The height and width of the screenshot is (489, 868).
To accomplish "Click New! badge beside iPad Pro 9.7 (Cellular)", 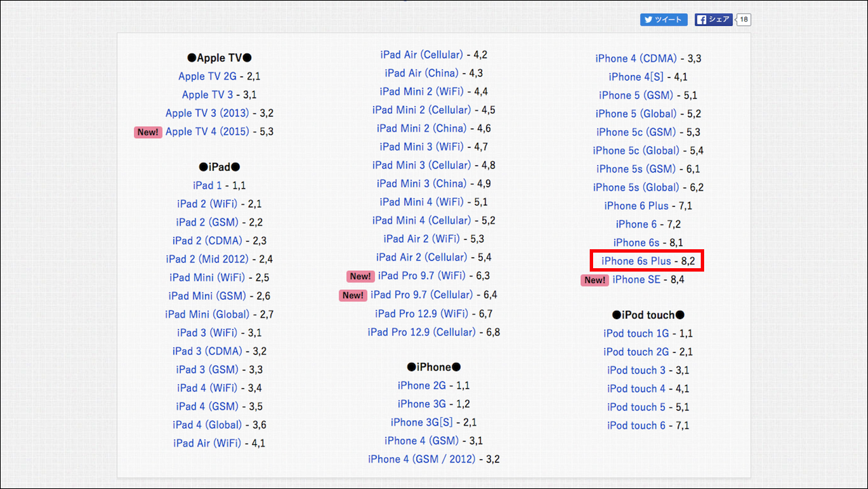I will coord(353,295).
